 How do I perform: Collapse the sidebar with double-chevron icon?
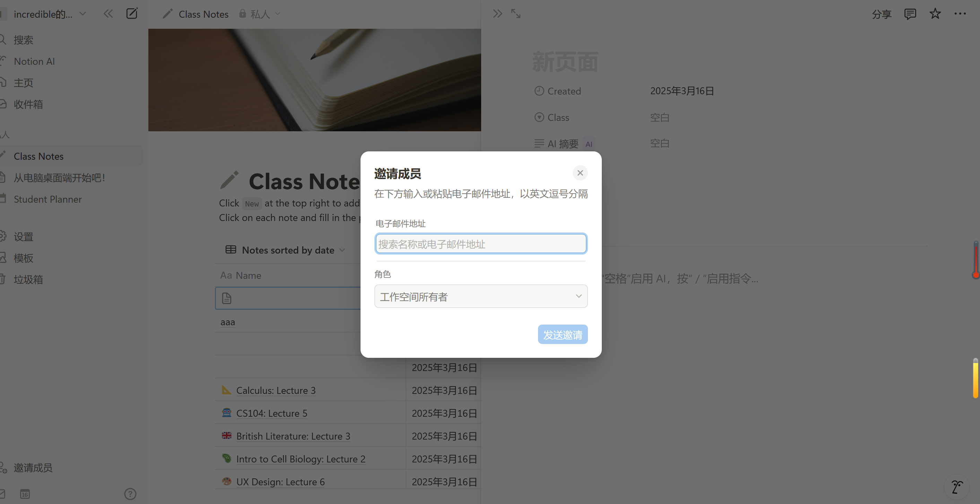[109, 14]
